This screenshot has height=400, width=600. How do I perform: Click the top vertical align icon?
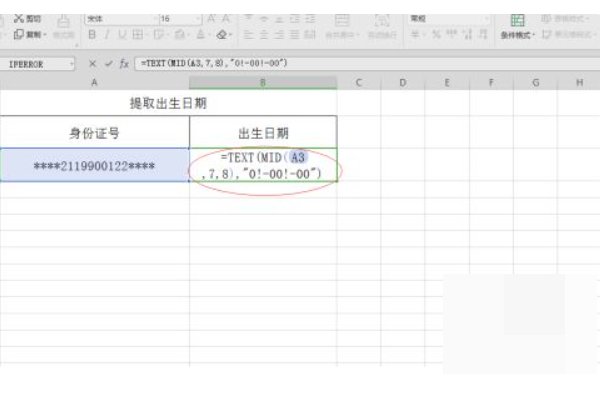pos(249,19)
